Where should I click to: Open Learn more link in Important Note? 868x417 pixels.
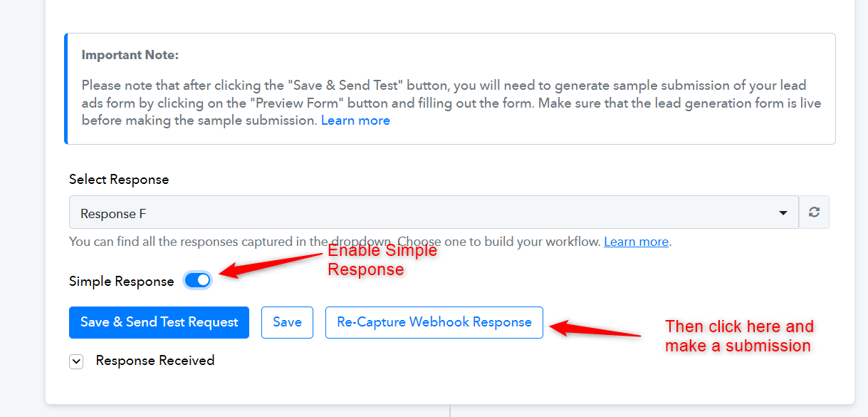pos(355,120)
